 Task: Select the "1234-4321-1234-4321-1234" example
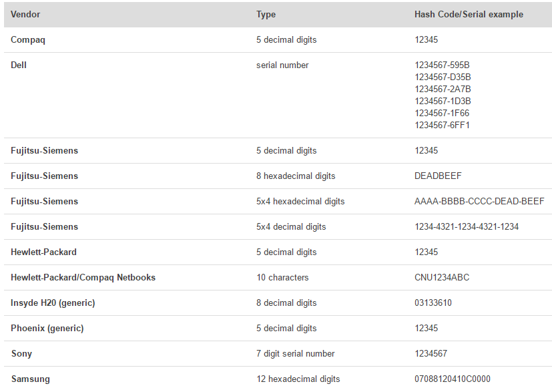467,227
